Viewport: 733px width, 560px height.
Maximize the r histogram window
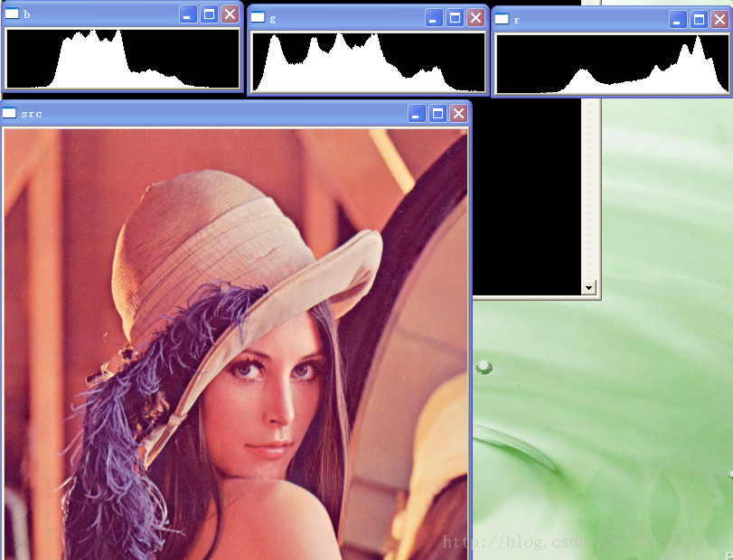pyautogui.click(x=699, y=20)
